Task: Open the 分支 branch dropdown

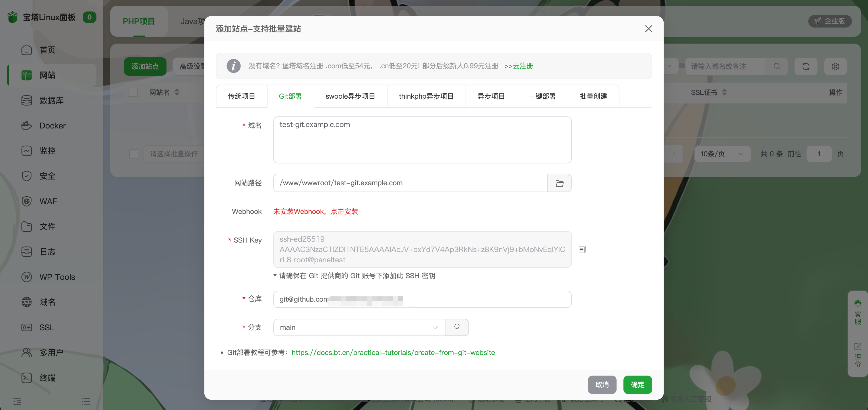Action: coord(358,327)
